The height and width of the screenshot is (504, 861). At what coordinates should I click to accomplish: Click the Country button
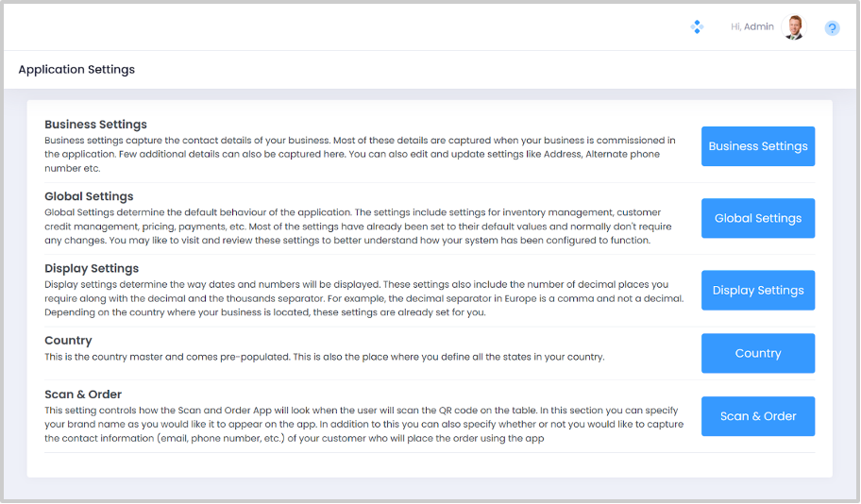pyautogui.click(x=757, y=353)
